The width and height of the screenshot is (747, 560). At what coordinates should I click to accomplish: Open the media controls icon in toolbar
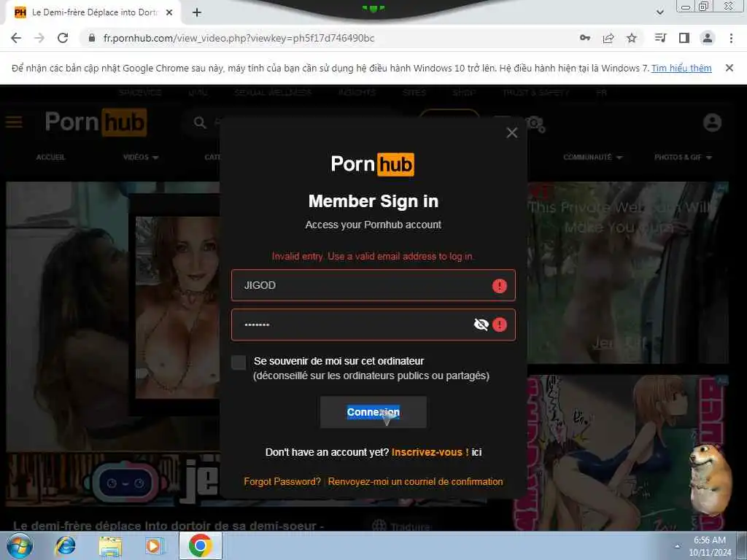point(660,38)
